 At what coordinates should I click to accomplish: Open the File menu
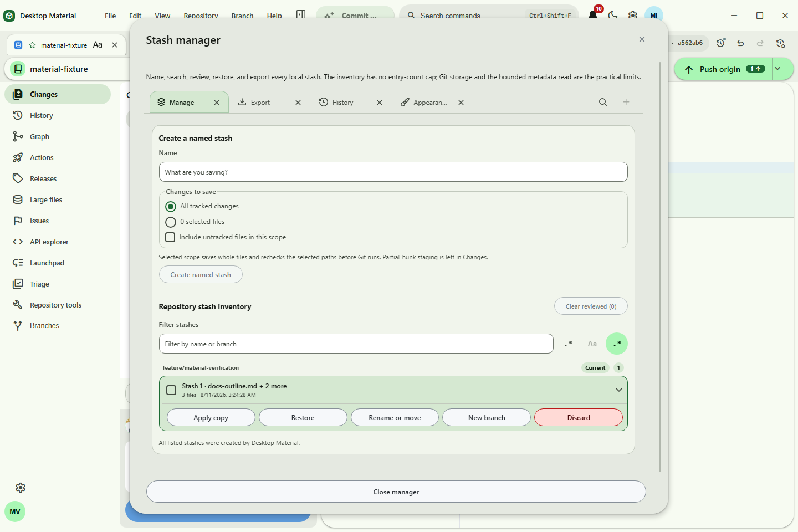(110, 16)
